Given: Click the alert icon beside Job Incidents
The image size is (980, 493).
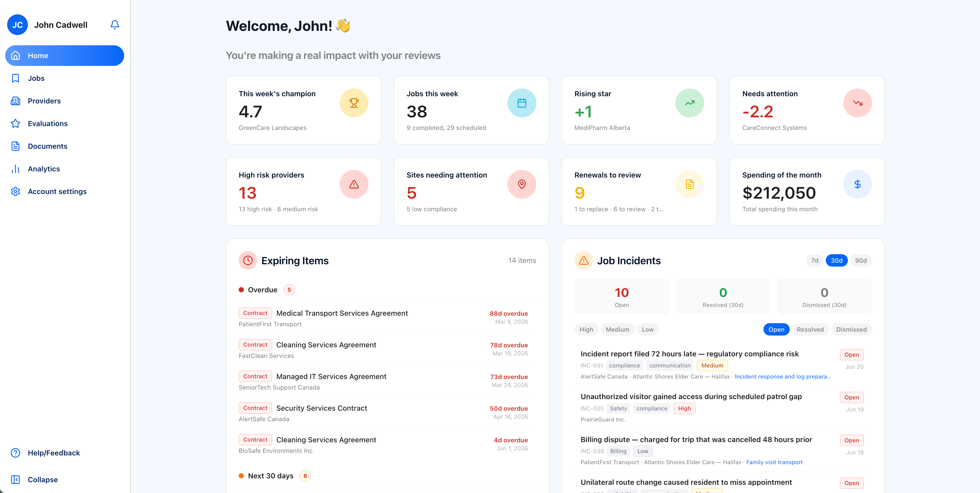Looking at the screenshot, I should coord(583,260).
